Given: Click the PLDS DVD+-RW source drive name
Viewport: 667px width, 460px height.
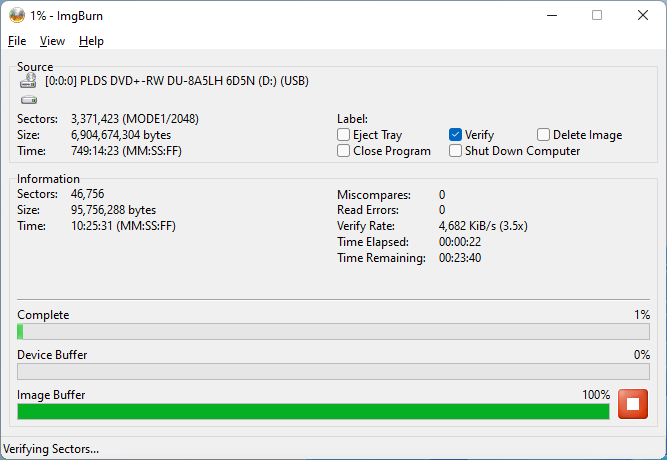Looking at the screenshot, I should pos(177,81).
